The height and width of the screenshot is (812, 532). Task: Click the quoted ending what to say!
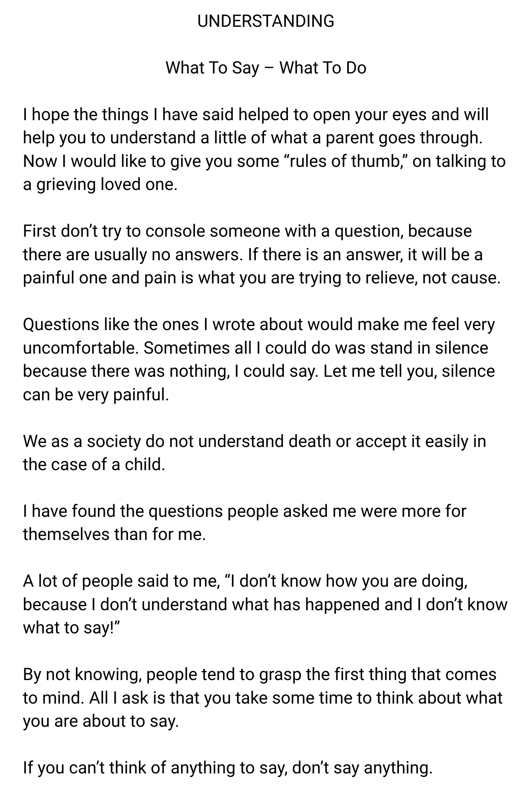pos(71,628)
